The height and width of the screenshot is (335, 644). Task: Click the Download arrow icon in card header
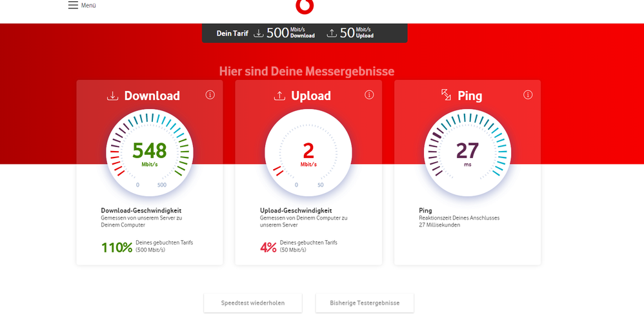[112, 96]
